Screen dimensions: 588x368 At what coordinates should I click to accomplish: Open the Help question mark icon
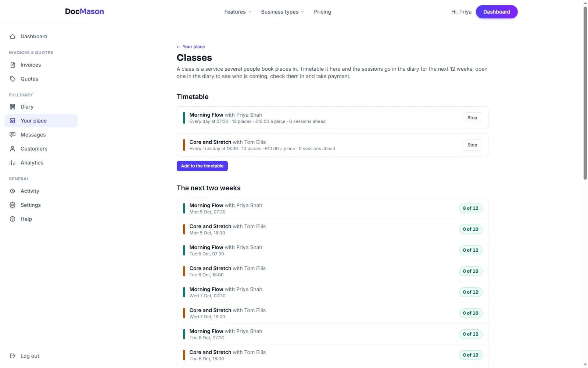tap(12, 219)
